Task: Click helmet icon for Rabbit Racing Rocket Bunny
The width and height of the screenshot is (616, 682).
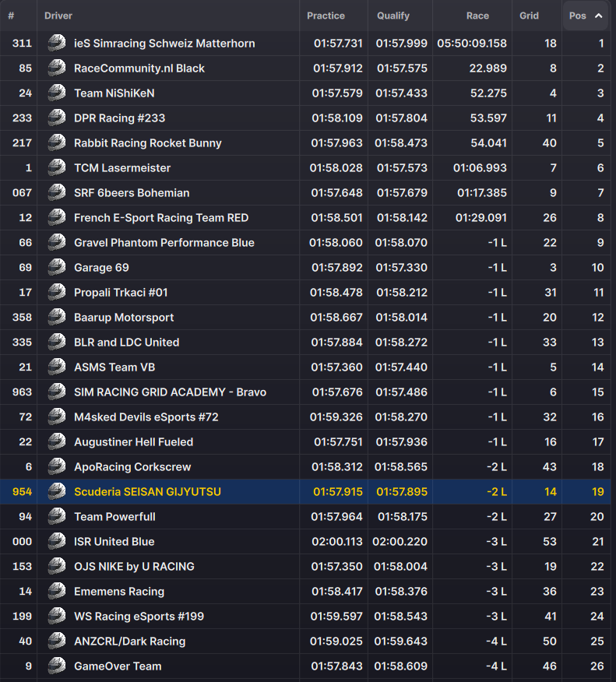Action: (57, 142)
